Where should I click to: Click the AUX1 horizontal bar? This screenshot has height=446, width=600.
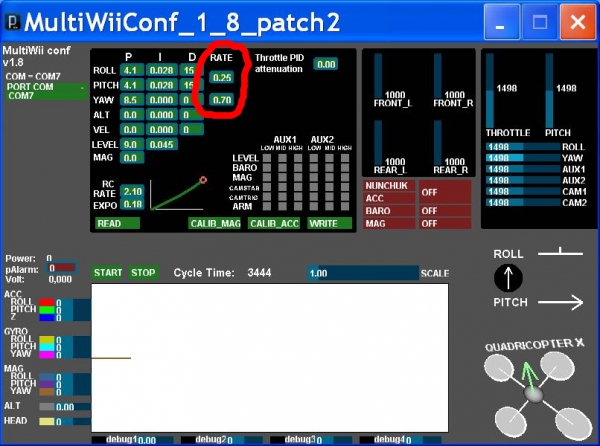523,169
